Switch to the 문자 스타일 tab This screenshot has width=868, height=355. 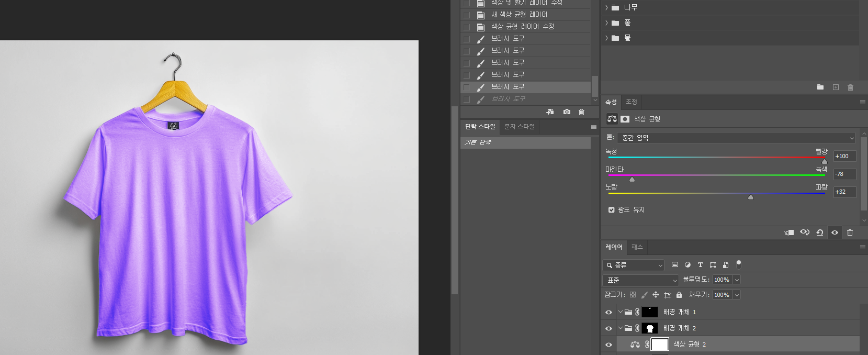point(520,127)
